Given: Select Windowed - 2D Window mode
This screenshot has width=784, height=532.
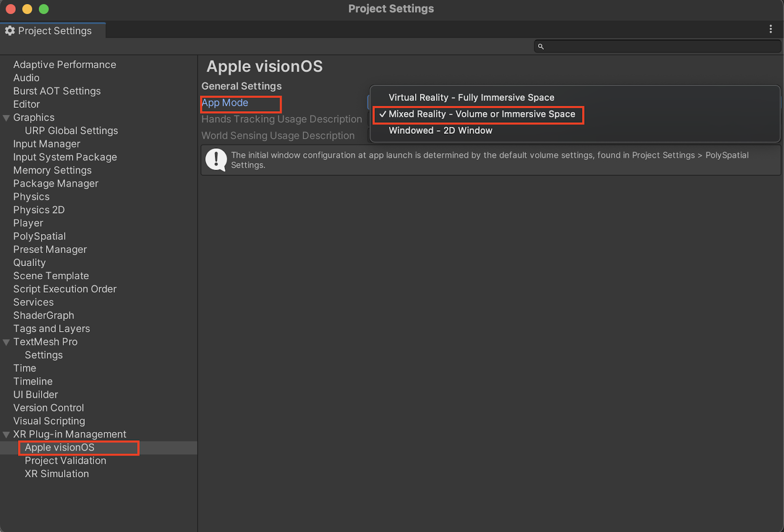Looking at the screenshot, I should pyautogui.click(x=440, y=130).
